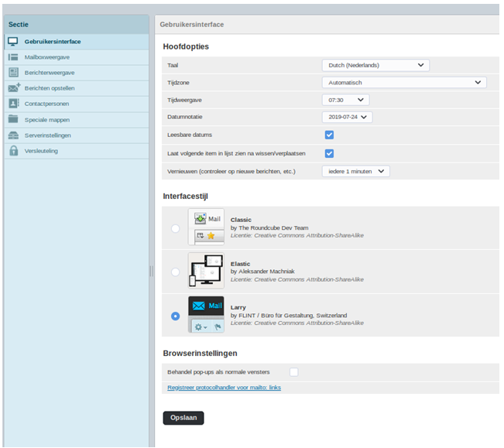Choose the Elastic skin radio button
This screenshot has height=448, width=504.
[x=175, y=272]
